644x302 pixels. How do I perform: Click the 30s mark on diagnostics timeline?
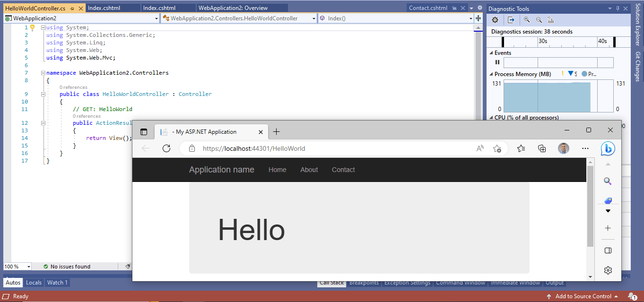(x=543, y=41)
